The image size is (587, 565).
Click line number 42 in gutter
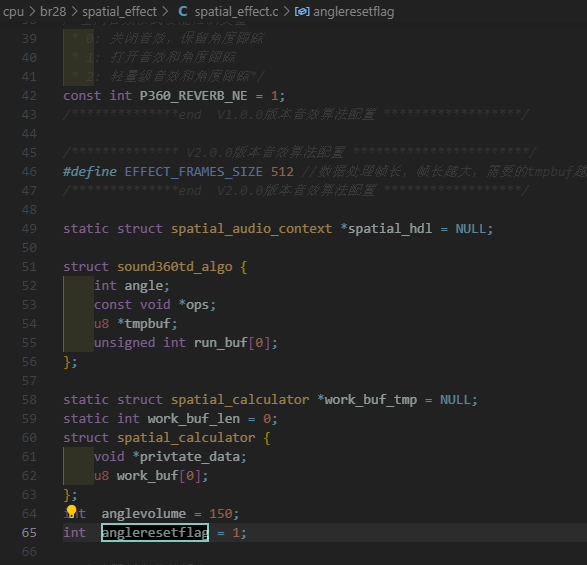coord(29,96)
